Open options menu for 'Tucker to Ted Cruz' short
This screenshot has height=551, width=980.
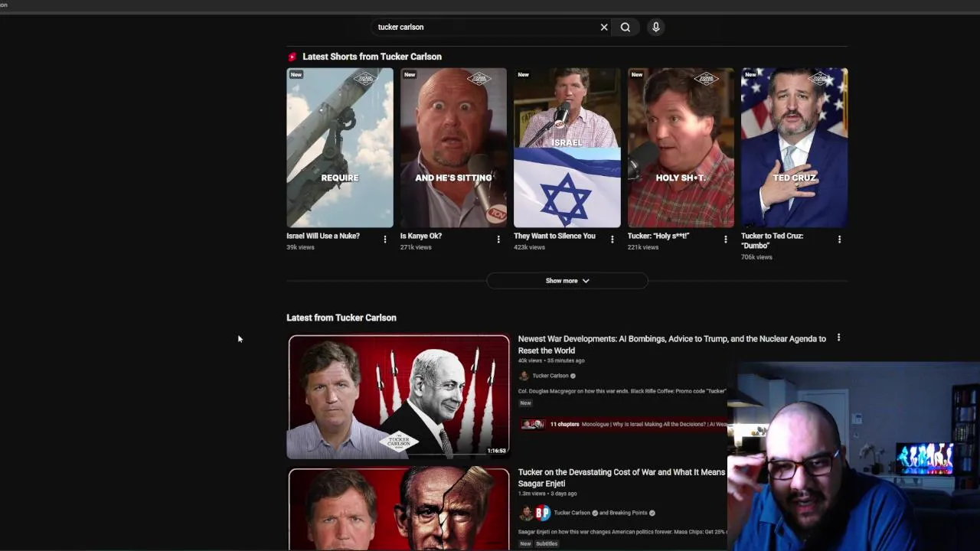pos(839,240)
